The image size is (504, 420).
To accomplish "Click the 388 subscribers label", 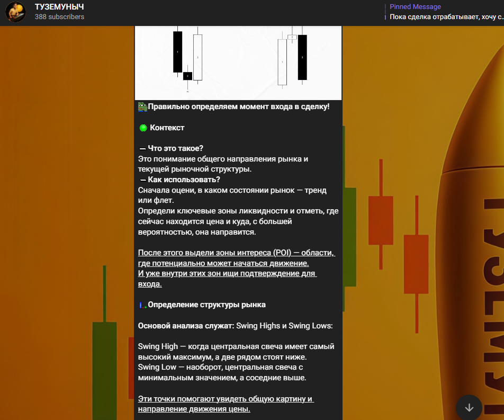I will tap(59, 17).
